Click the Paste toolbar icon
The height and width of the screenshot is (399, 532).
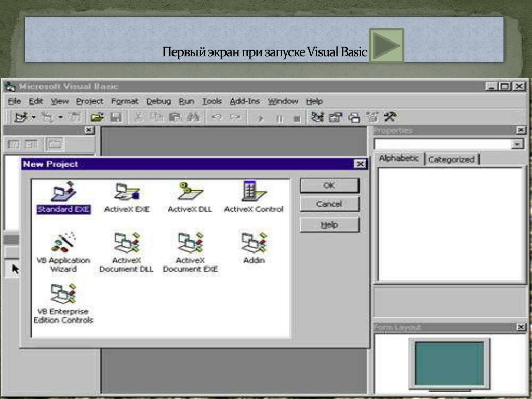pyautogui.click(x=175, y=117)
